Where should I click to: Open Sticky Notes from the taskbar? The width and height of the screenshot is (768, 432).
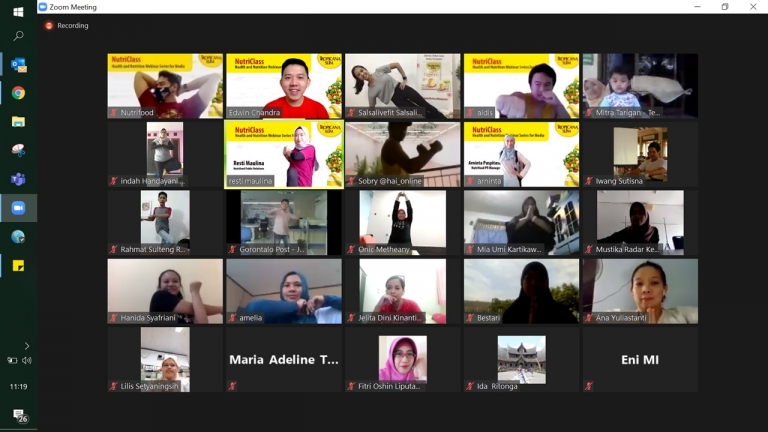[18, 266]
